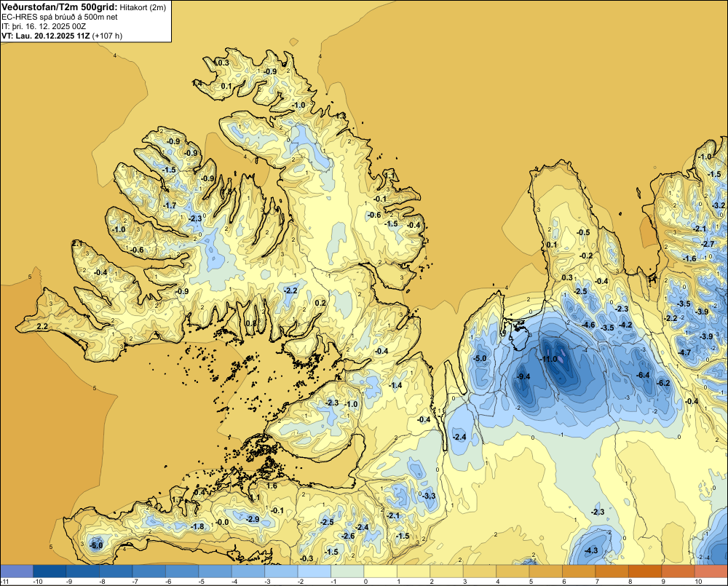Click the '-1.8' temperature label

[198, 526]
